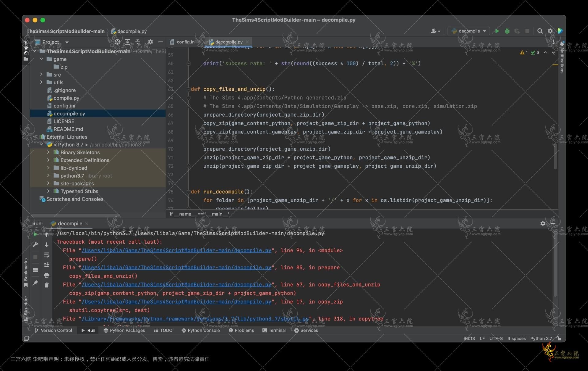This screenshot has width=588, height=371.
Task: Click the Code With Me colorful icon
Action: coord(560,31)
